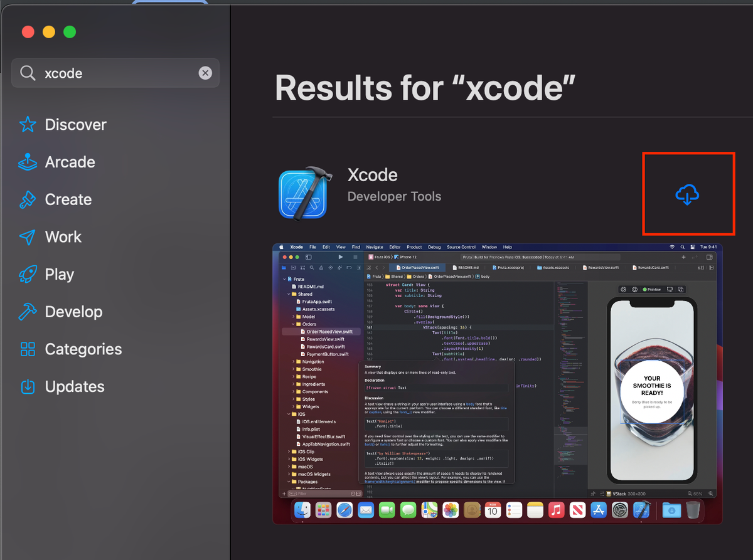This screenshot has height=560, width=753.
Task: Click the Developer Tools subtitle
Action: tap(394, 196)
